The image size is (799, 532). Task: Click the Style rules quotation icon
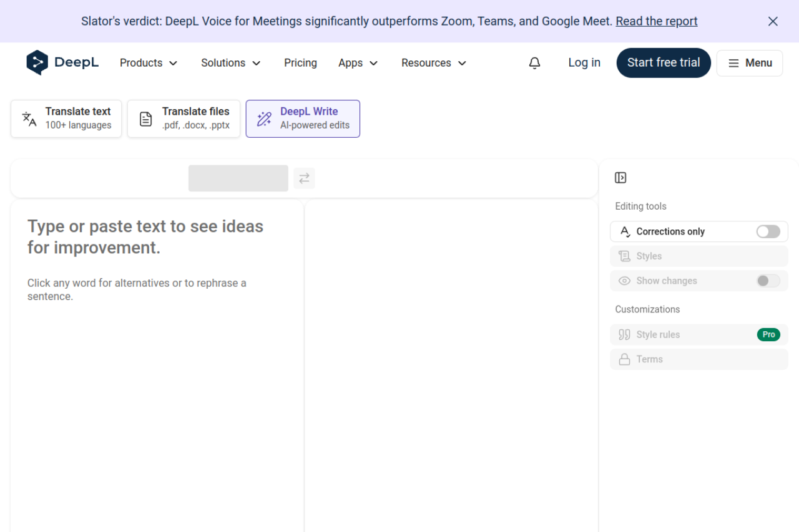[x=624, y=335]
